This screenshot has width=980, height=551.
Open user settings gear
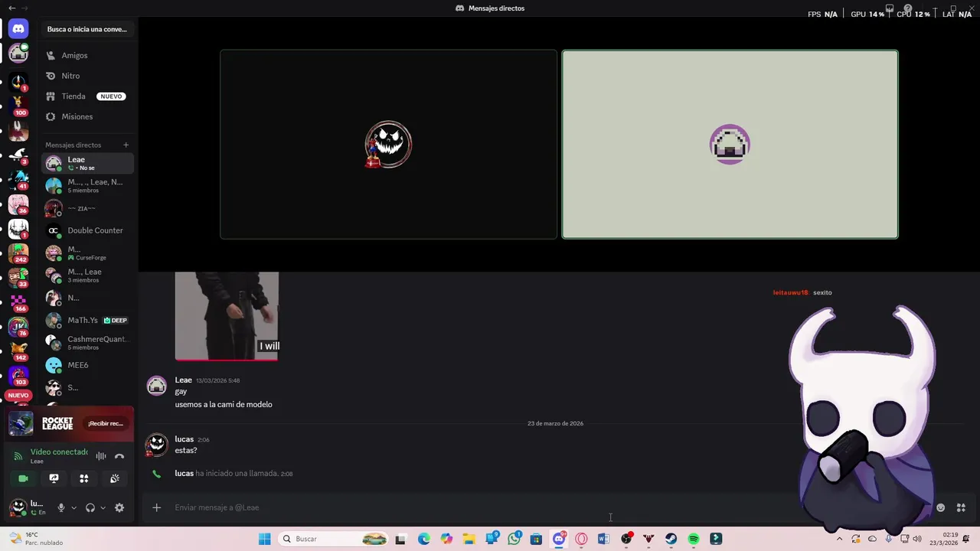(x=119, y=507)
